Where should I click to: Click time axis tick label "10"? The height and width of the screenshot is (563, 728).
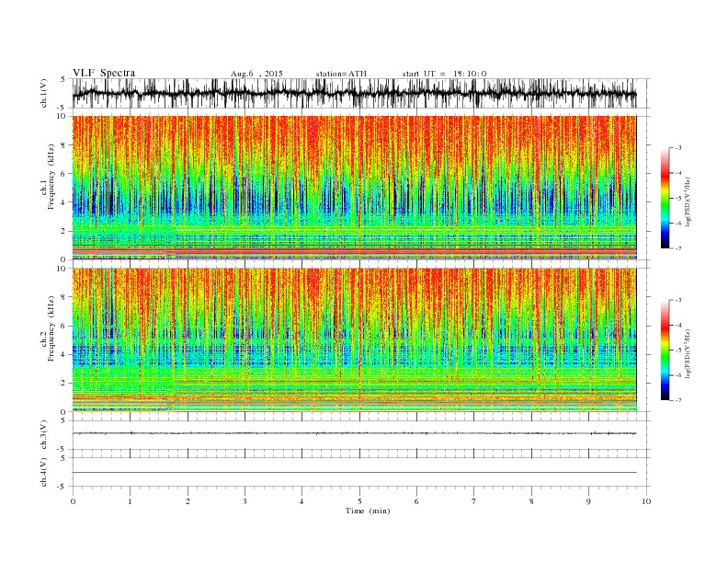(646, 501)
